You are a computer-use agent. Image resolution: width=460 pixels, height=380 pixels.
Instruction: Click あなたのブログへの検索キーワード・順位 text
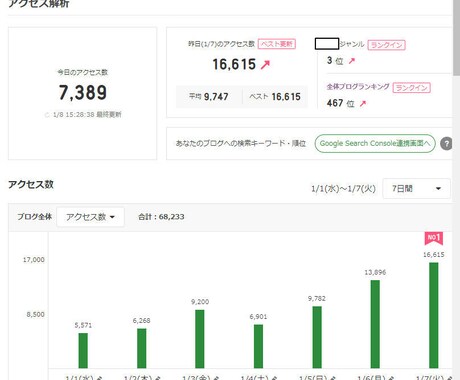click(x=241, y=143)
